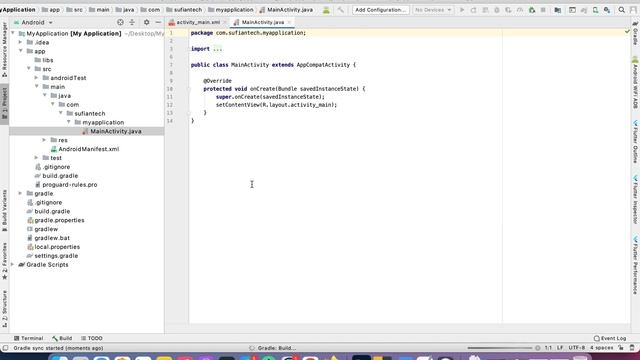Open gradlew.bat file
This screenshot has width=640, height=360.
[x=48, y=238]
